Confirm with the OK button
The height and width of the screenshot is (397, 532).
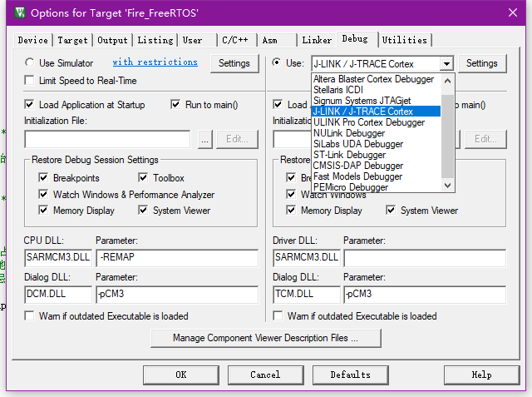tap(181, 375)
